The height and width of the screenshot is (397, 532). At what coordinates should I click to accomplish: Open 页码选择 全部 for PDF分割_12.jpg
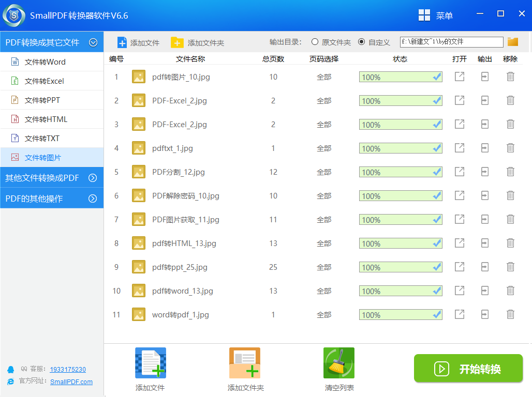pyautogui.click(x=324, y=172)
